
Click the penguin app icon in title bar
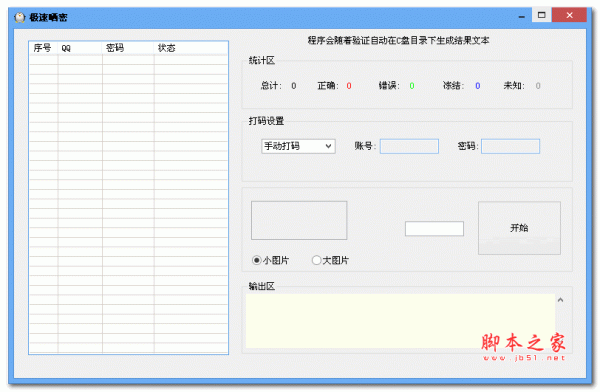pyautogui.click(x=20, y=17)
